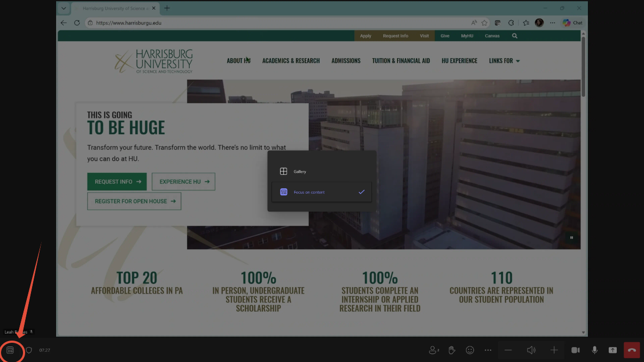Click the top bar Request Info link
The height and width of the screenshot is (362, 644).
pos(395,36)
